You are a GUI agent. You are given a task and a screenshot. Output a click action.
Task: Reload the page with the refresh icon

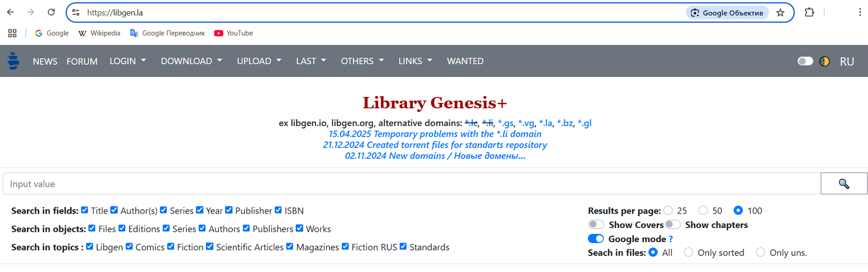(51, 12)
